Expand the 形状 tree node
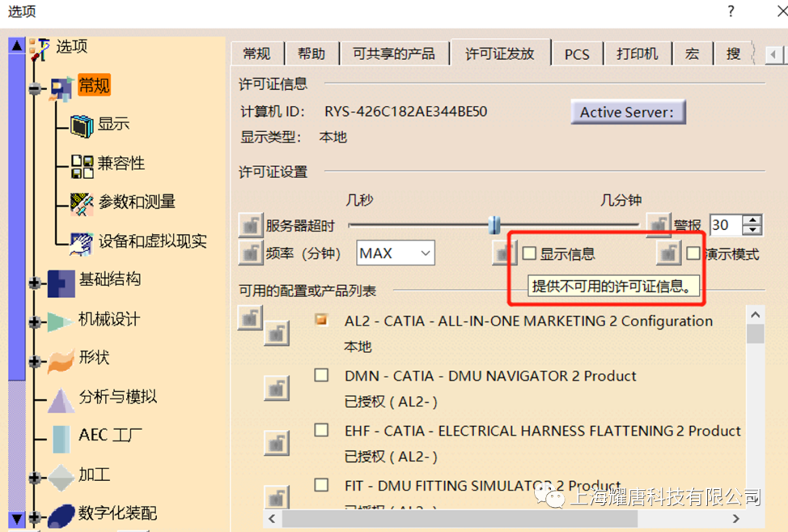 35,361
